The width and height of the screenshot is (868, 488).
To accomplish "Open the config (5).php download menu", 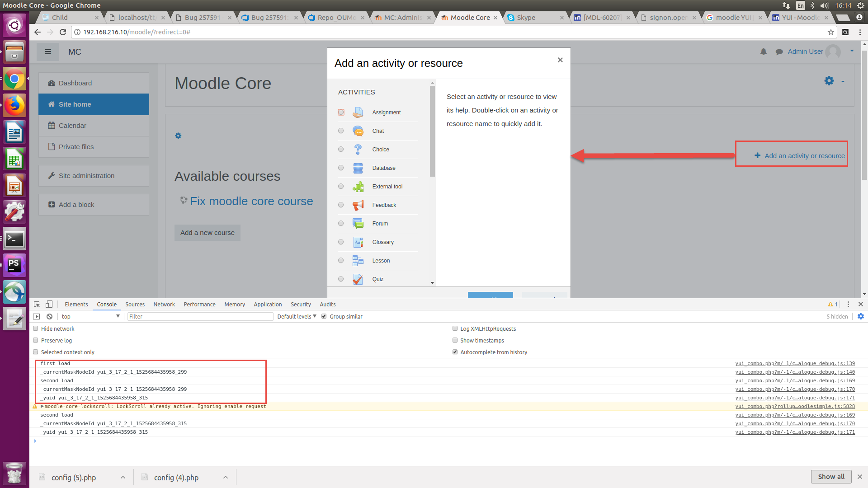I will tap(123, 478).
